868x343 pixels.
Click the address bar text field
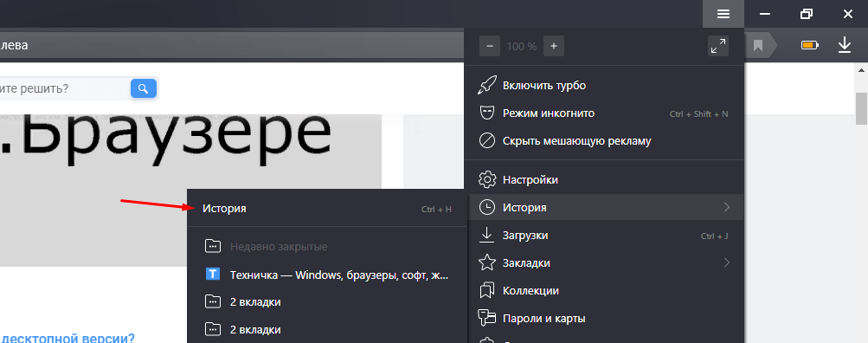233,45
